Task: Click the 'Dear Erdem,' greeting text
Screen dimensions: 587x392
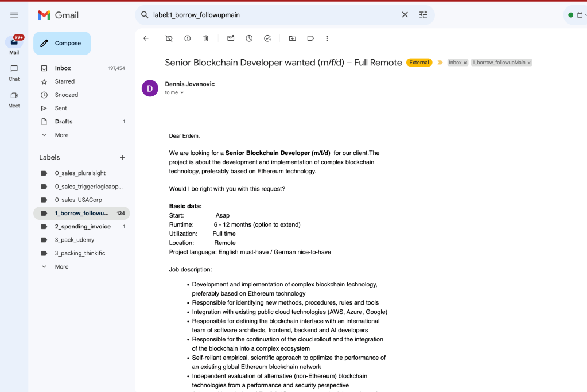Action: (x=184, y=136)
